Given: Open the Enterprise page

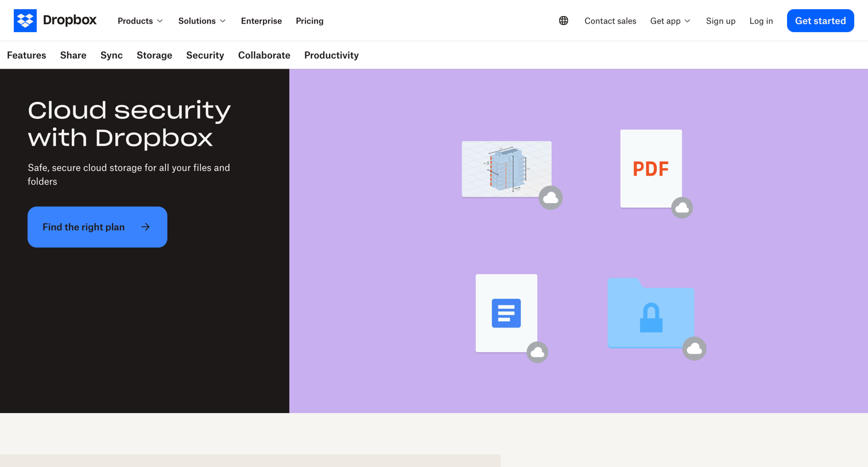Looking at the screenshot, I should pyautogui.click(x=261, y=21).
